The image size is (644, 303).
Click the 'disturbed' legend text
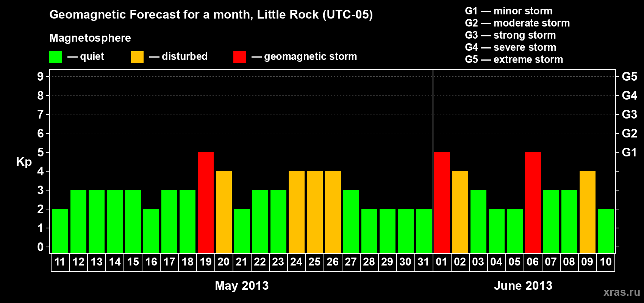click(x=184, y=56)
